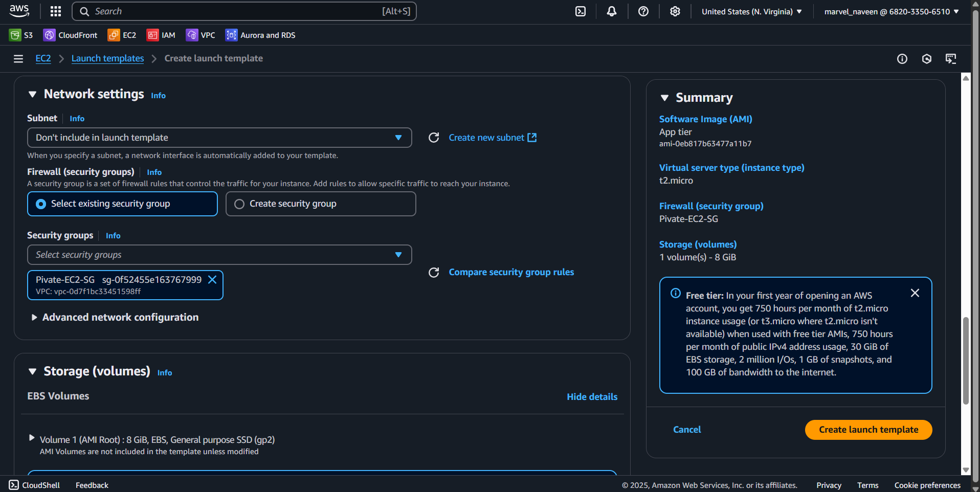Open Cookie preferences
The width and height of the screenshot is (980, 492).
[927, 485]
